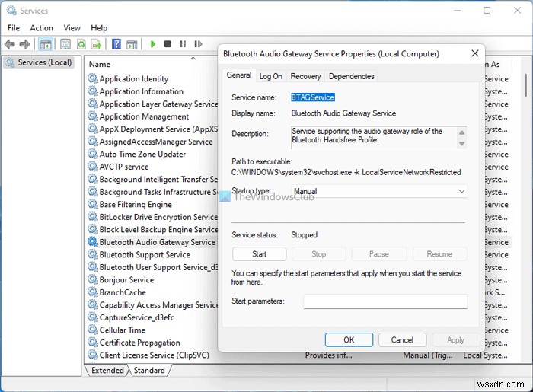Switch to the Standard view tab

click(x=149, y=370)
